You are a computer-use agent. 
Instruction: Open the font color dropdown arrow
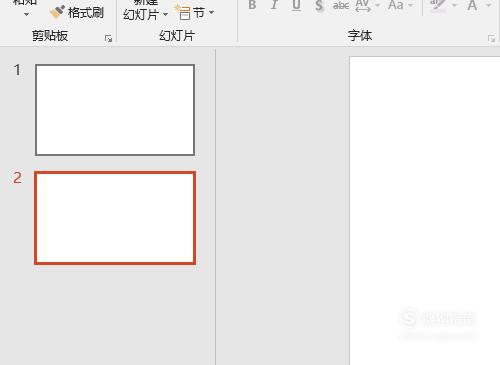(489, 5)
